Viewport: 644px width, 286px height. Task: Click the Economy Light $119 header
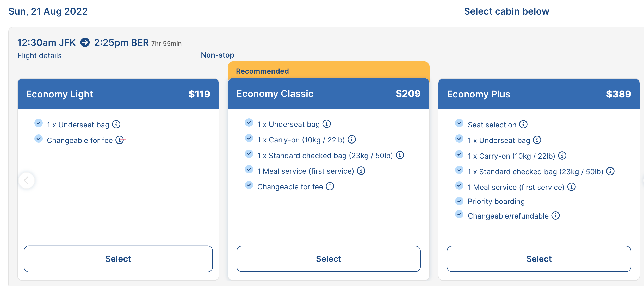point(118,94)
